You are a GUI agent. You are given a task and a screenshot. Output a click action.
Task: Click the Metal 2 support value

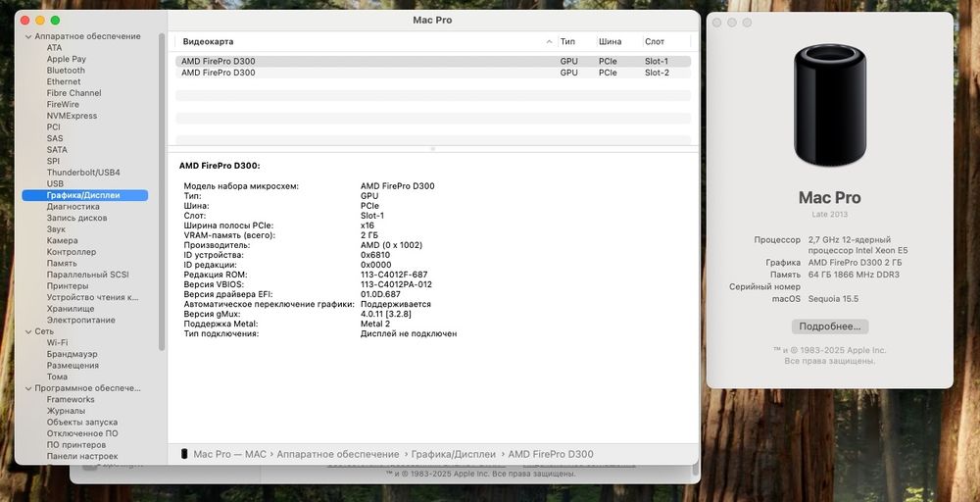(375, 324)
